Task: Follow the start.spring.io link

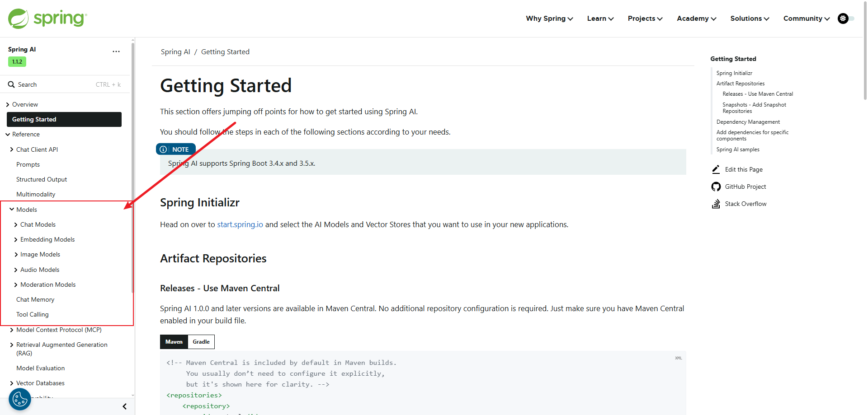Action: 240,224
